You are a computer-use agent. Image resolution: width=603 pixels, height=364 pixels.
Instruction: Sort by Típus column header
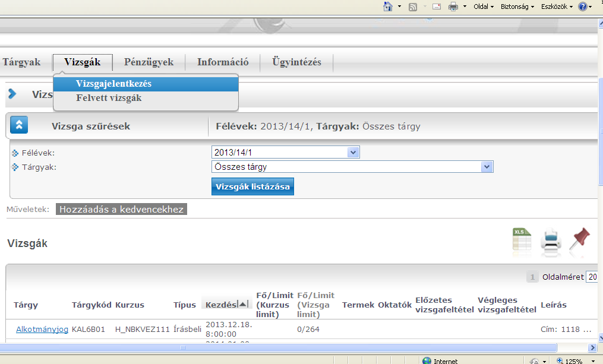point(185,305)
